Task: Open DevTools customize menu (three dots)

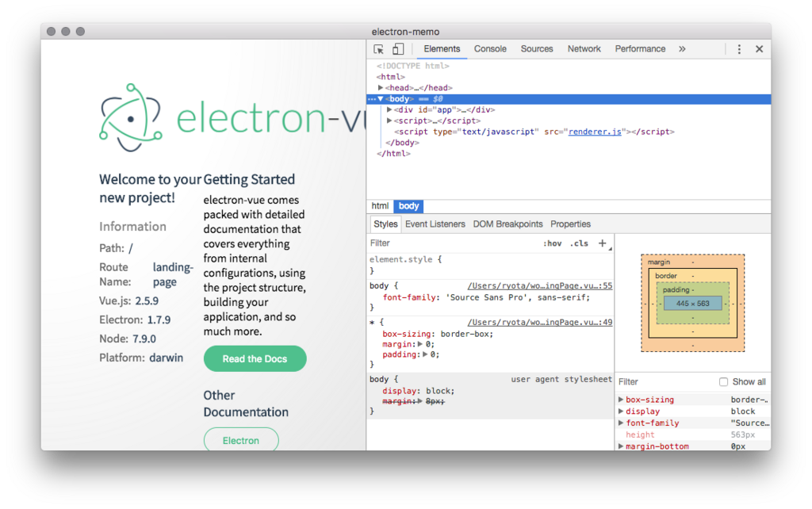Action: pos(739,49)
